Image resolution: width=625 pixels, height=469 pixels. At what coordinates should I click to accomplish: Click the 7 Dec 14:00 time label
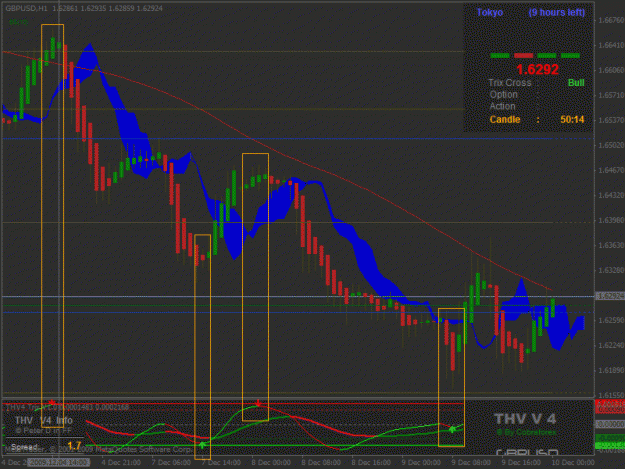click(221, 463)
